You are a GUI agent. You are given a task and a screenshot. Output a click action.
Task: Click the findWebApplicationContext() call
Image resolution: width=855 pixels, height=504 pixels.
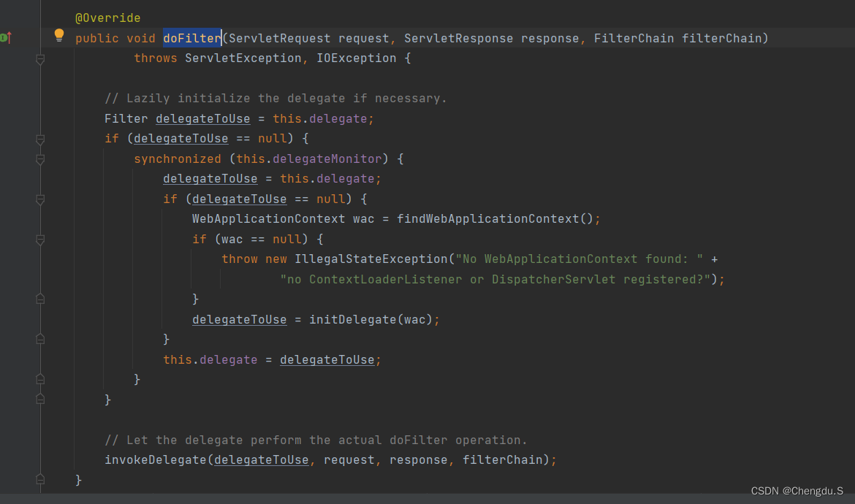click(x=495, y=219)
